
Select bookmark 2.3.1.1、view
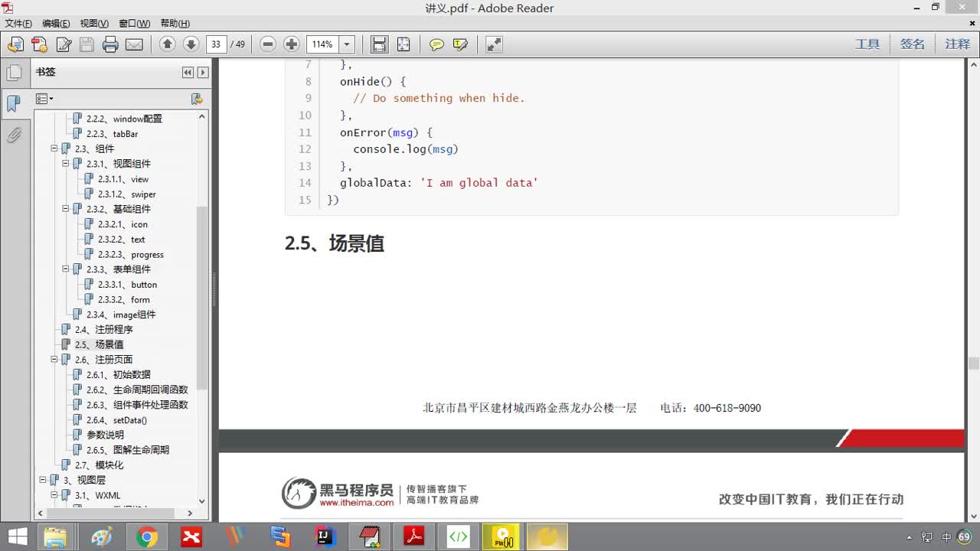click(123, 179)
